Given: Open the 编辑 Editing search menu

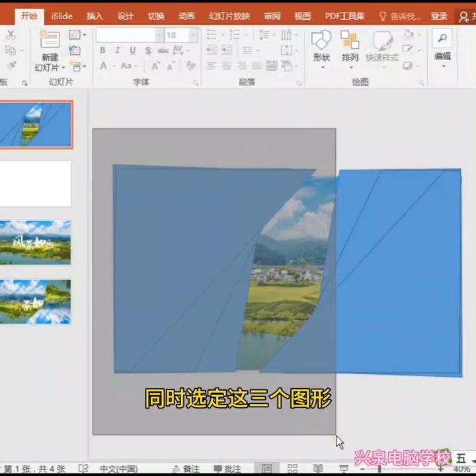Looking at the screenshot, I should tap(442, 48).
